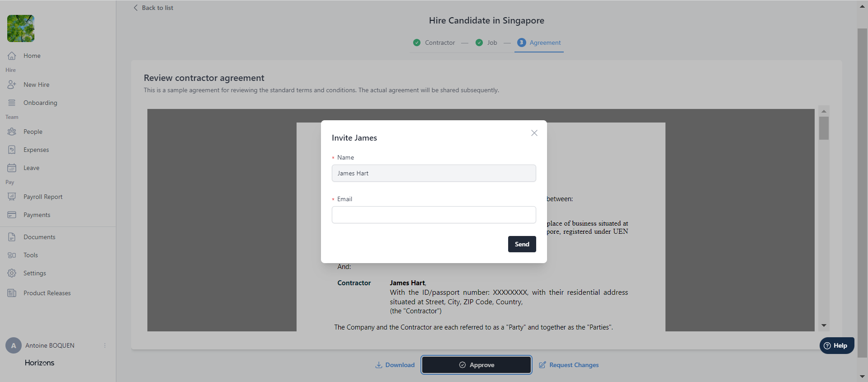868x382 pixels.
Task: Go back to list using chevron
Action: (136, 8)
